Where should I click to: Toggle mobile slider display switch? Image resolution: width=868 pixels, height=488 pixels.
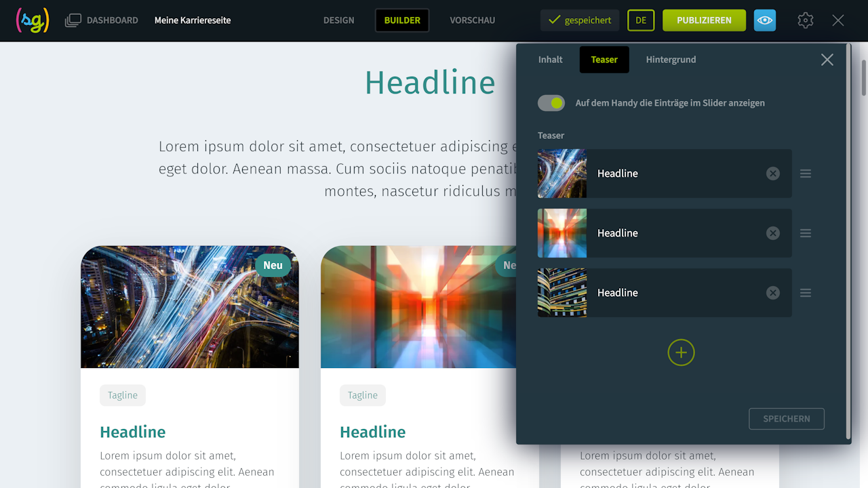(x=551, y=103)
